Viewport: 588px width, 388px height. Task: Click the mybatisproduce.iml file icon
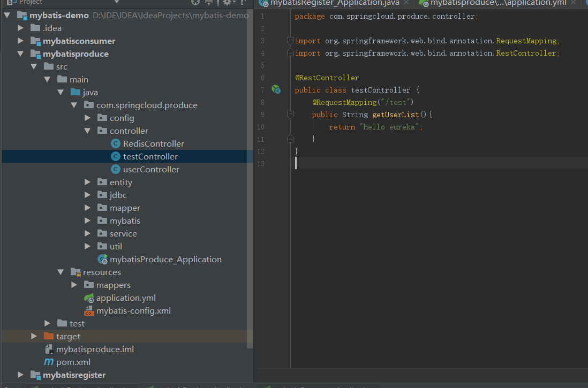(49, 349)
